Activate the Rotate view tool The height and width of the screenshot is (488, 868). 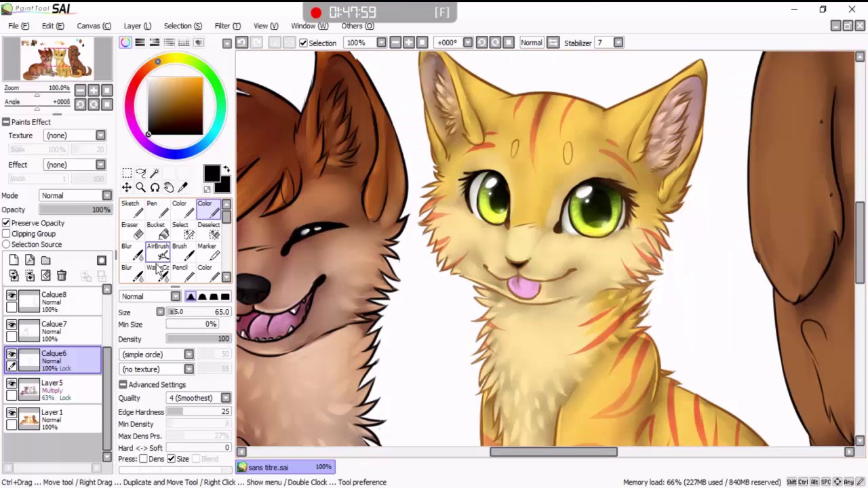click(x=155, y=188)
